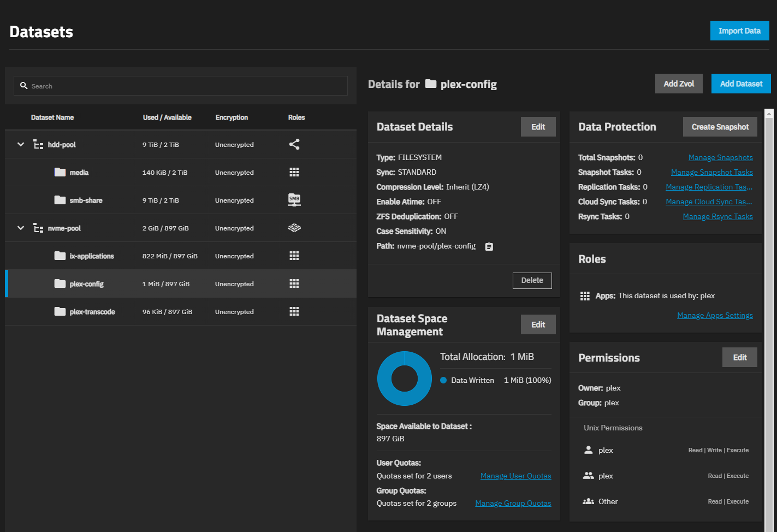This screenshot has height=532, width=777.
Task: Collapse the nvme-pool tree
Action: pyautogui.click(x=21, y=228)
